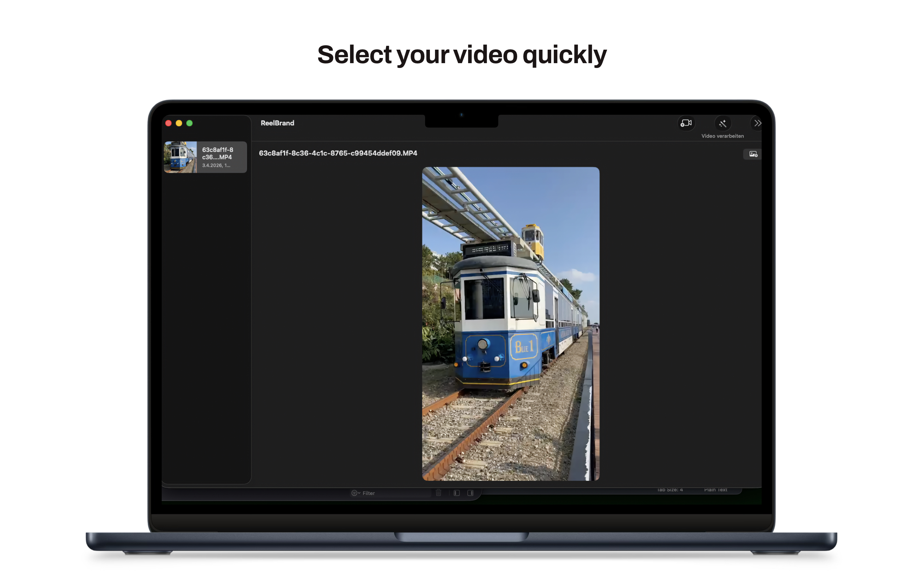The width and height of the screenshot is (924, 577).
Task: Open the magic wand enhancement tool
Action: [x=723, y=123]
